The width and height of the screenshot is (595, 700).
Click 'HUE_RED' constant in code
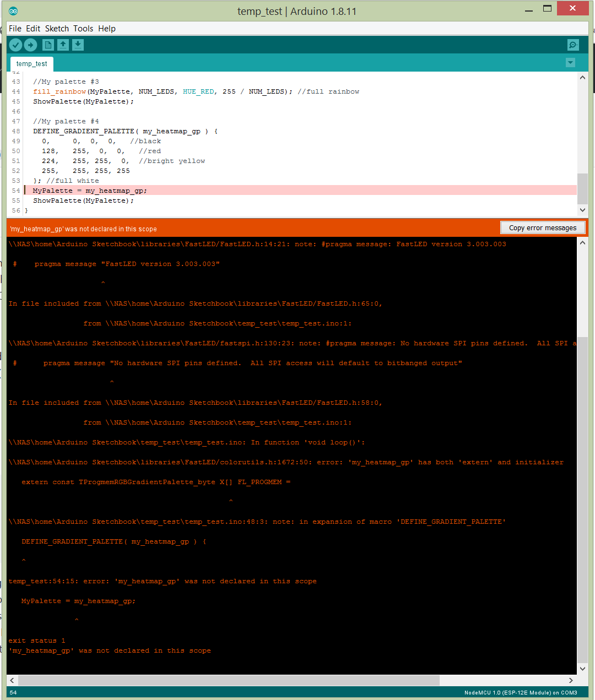tap(198, 91)
